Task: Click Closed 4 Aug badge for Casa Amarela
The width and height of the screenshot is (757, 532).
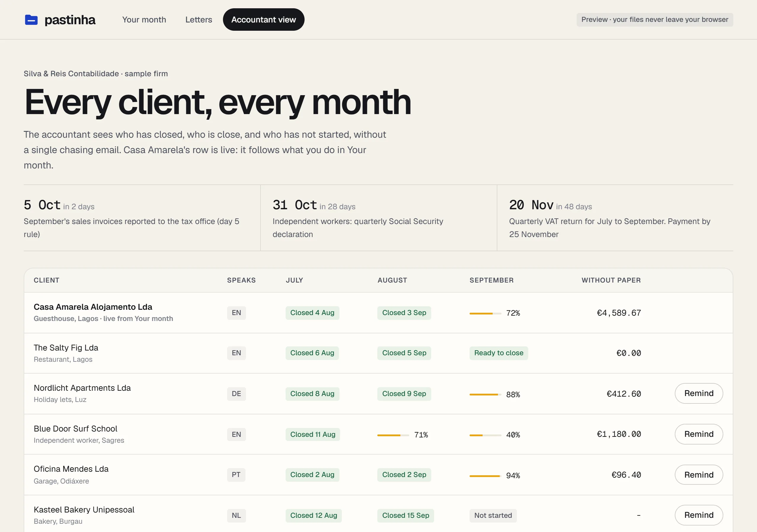Action: [312, 313]
